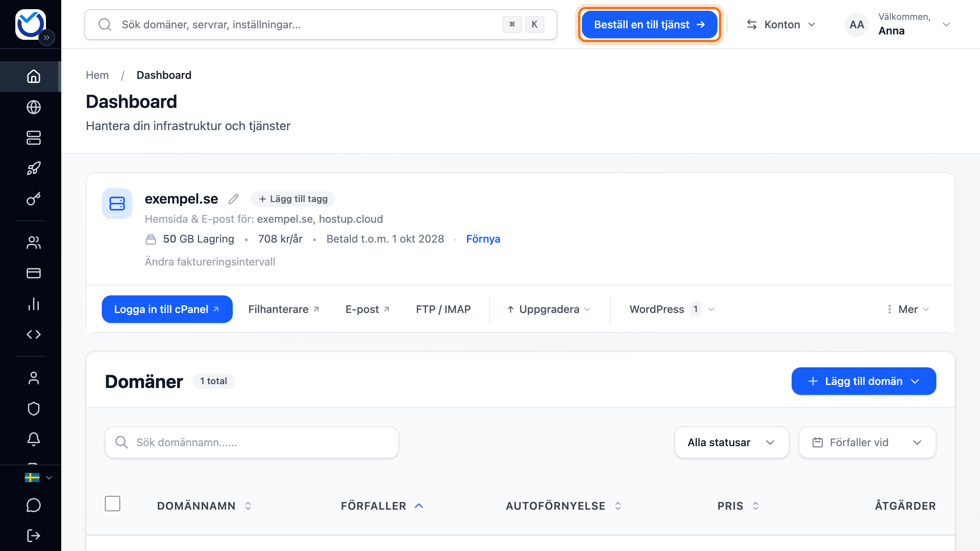980x551 pixels.
Task: Open the Swedish flag language selector
Action: pyautogui.click(x=38, y=478)
